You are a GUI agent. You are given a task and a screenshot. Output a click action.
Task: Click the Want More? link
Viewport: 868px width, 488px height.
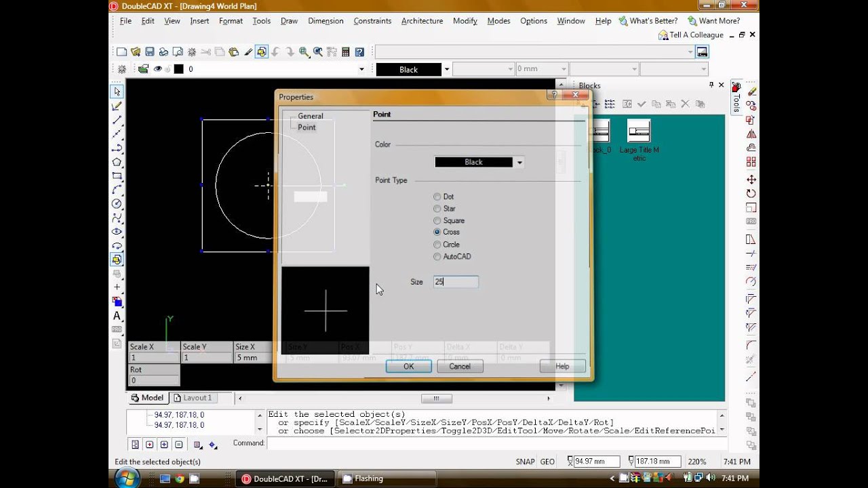tap(713, 21)
